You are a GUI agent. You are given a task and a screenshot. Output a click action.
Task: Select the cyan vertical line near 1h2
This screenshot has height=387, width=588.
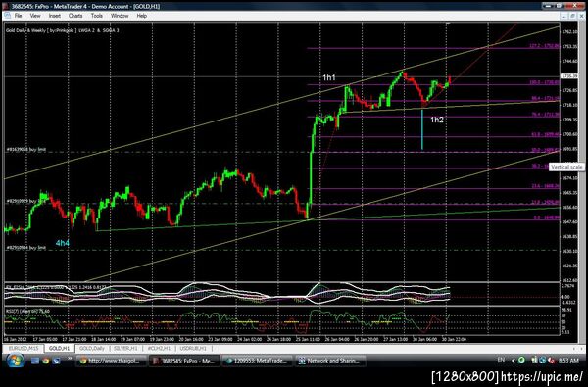(x=422, y=129)
